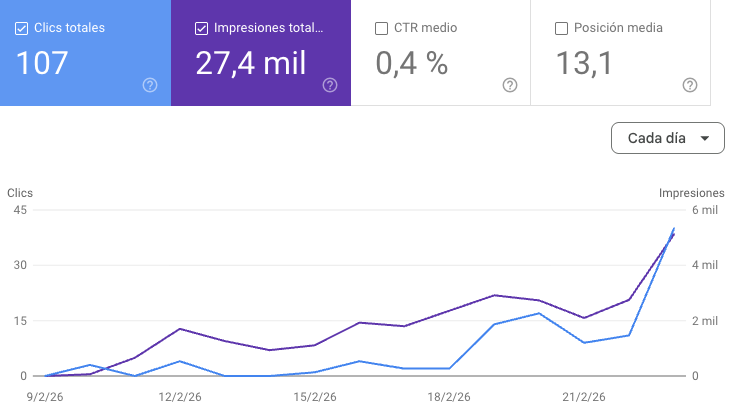Open help icon on CTR medio card
733x417 pixels.
[x=510, y=85]
